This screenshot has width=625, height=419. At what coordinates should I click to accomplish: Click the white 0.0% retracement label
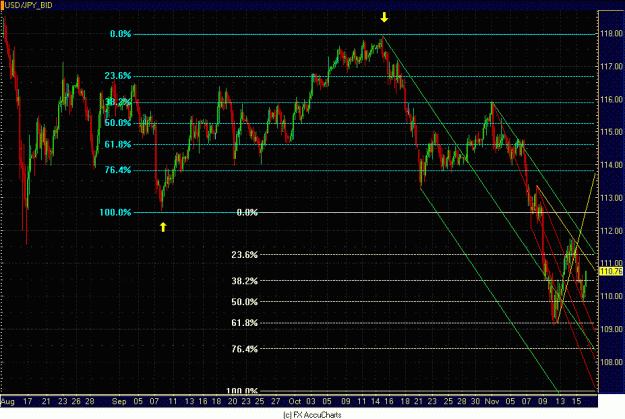247,212
